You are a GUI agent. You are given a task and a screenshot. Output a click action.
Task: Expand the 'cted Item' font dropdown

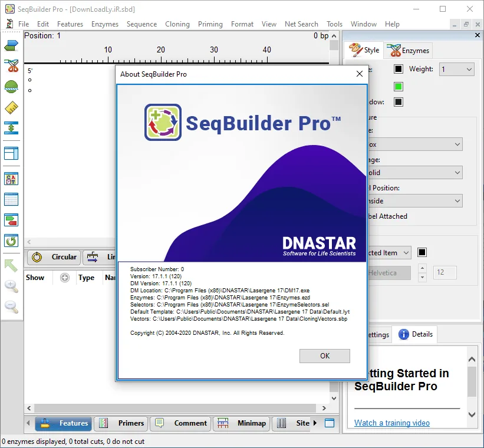[390, 252]
